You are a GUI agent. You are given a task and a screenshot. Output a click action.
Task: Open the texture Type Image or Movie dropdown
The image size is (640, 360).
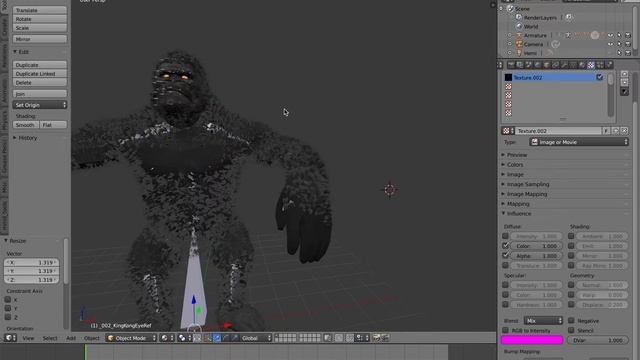(x=579, y=142)
